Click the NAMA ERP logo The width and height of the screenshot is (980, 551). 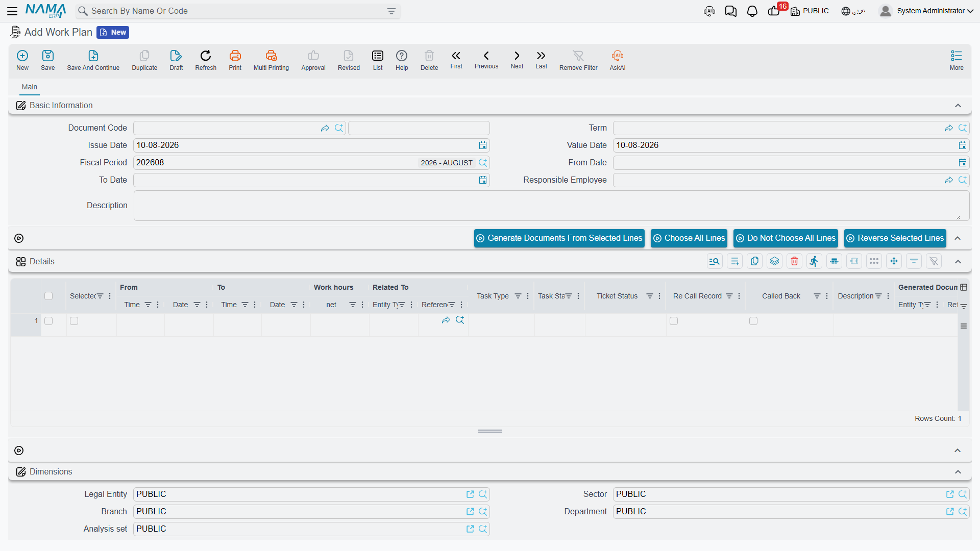coord(46,11)
